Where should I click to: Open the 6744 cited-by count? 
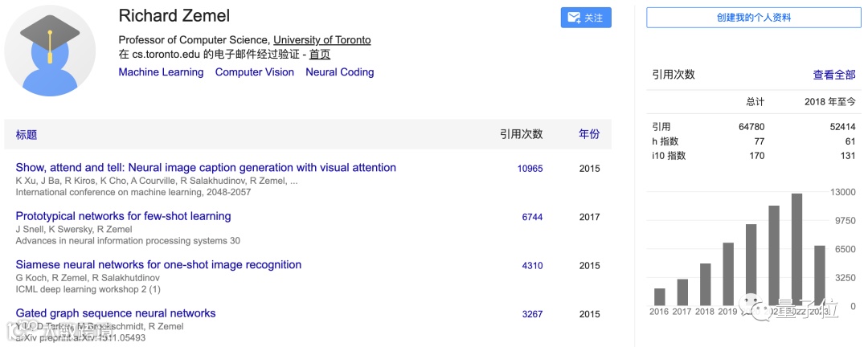[x=532, y=217]
